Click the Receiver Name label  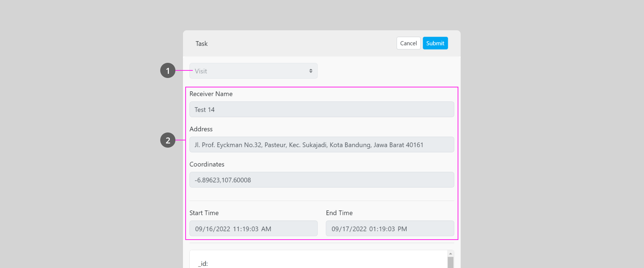click(x=211, y=94)
